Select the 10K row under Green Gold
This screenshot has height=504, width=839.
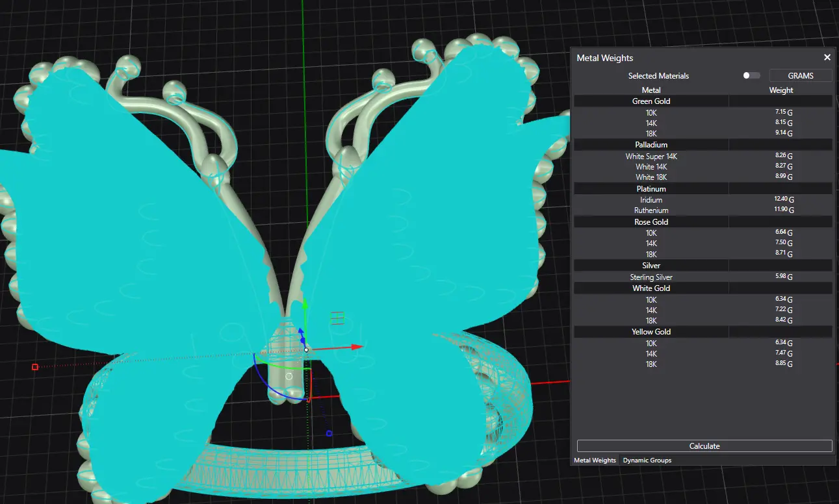tap(703, 112)
